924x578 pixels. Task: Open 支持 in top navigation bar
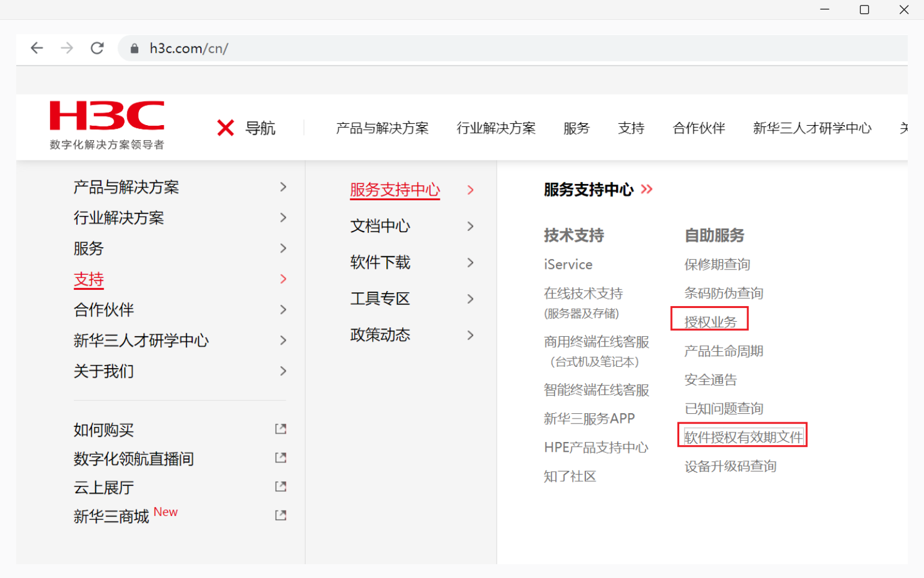click(x=631, y=128)
